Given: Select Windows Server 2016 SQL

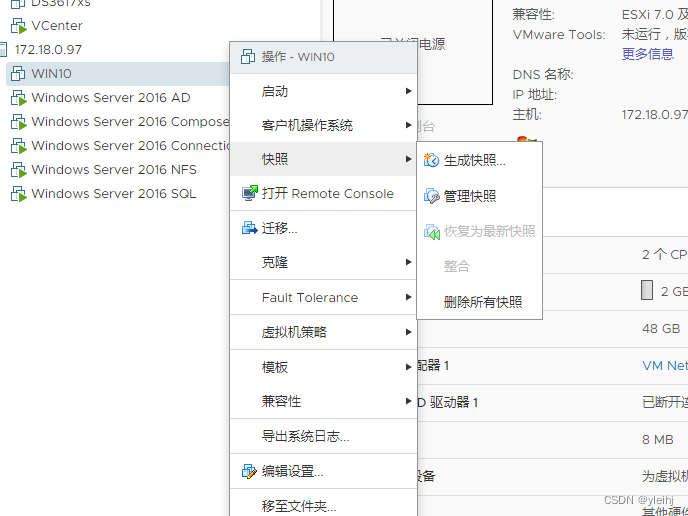Looking at the screenshot, I should tap(114, 194).
